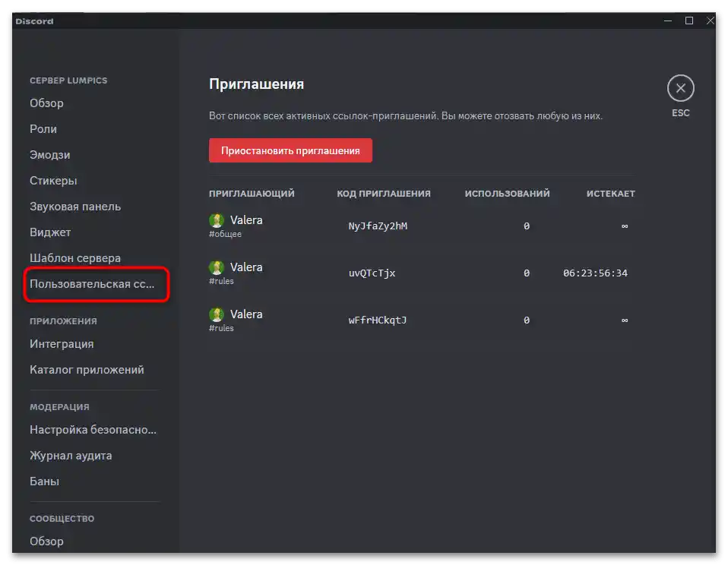Open the Integrations (Интеграция) section
Viewport: 728px width, 565px height.
62,344
